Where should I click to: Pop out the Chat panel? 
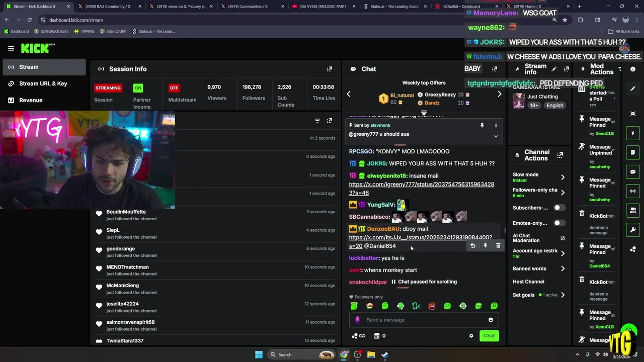tap(495, 69)
